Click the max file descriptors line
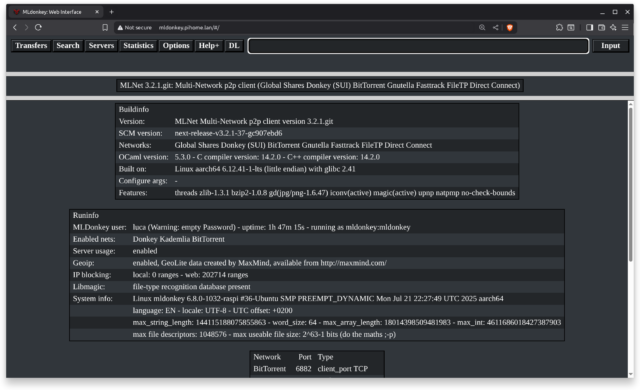This screenshot has height=390, width=640. click(264, 334)
